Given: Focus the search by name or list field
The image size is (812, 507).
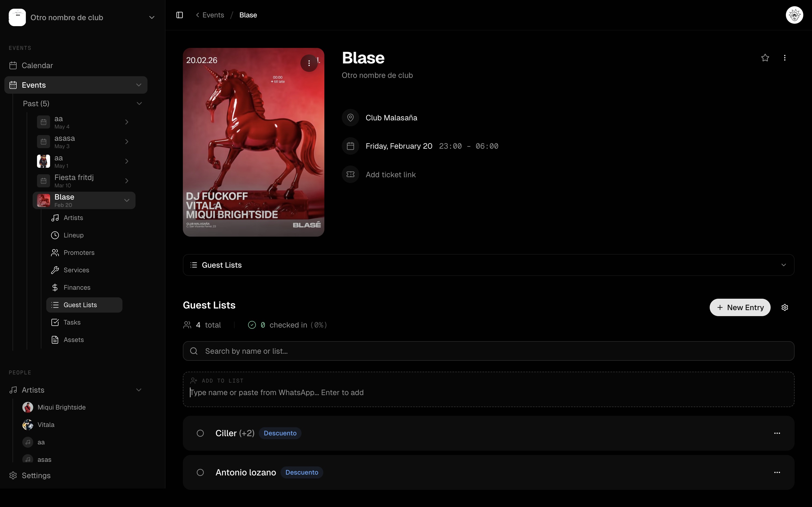Looking at the screenshot, I should (x=488, y=351).
